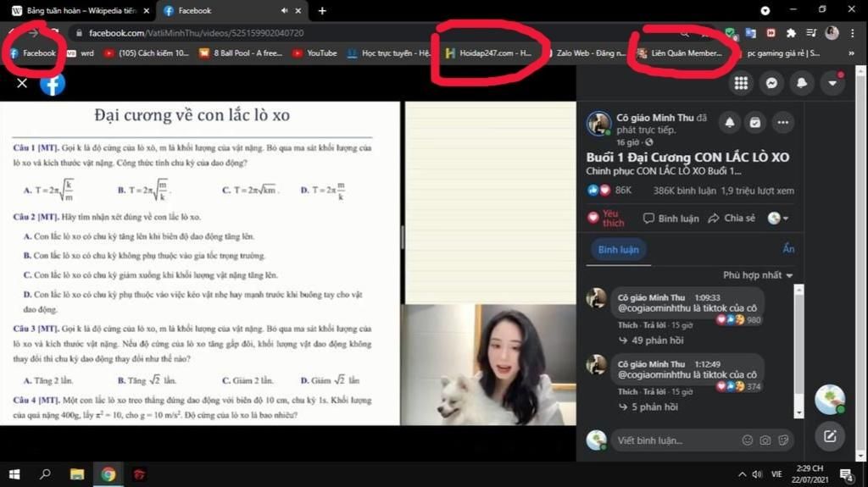Click the address bar URL
This screenshot has width=868, height=487.
coord(196,33)
